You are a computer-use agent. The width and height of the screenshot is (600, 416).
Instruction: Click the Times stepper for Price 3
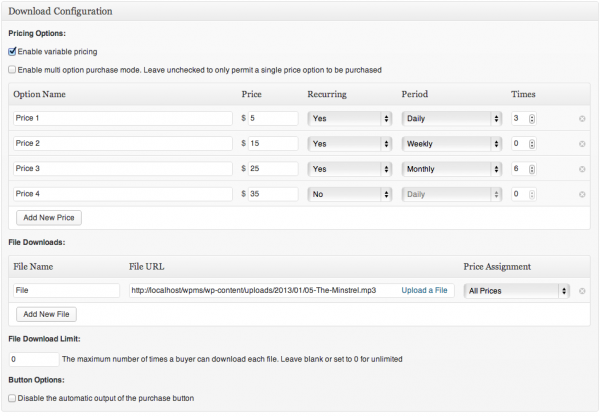click(532, 169)
